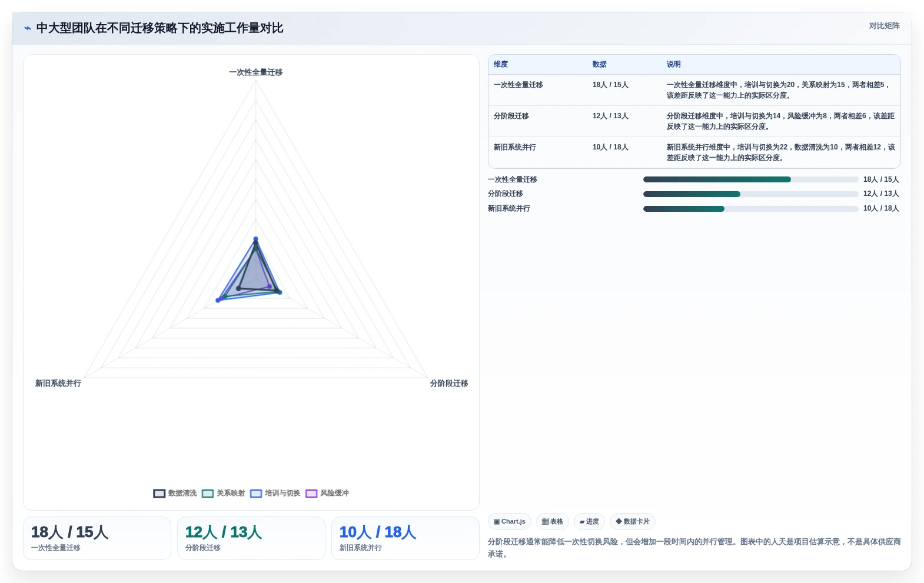Click the 分阶段迁移 progress bar label
The height and width of the screenshot is (583, 924).
pyautogui.click(x=506, y=194)
